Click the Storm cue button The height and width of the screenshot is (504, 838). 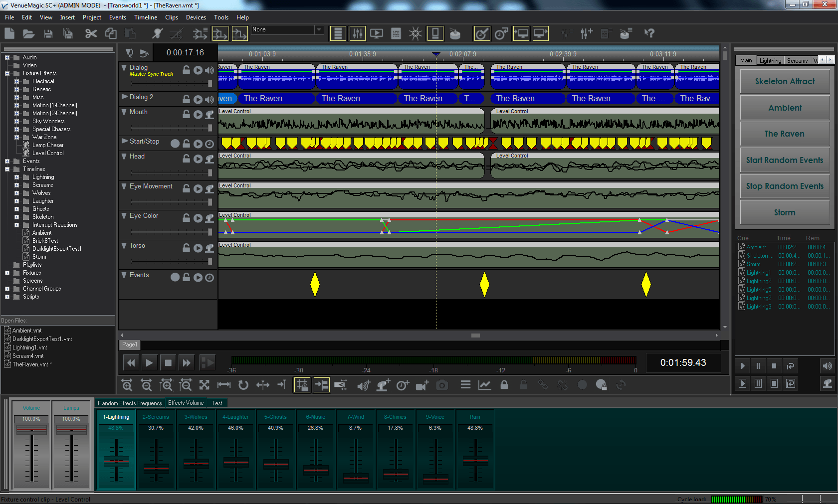point(785,212)
